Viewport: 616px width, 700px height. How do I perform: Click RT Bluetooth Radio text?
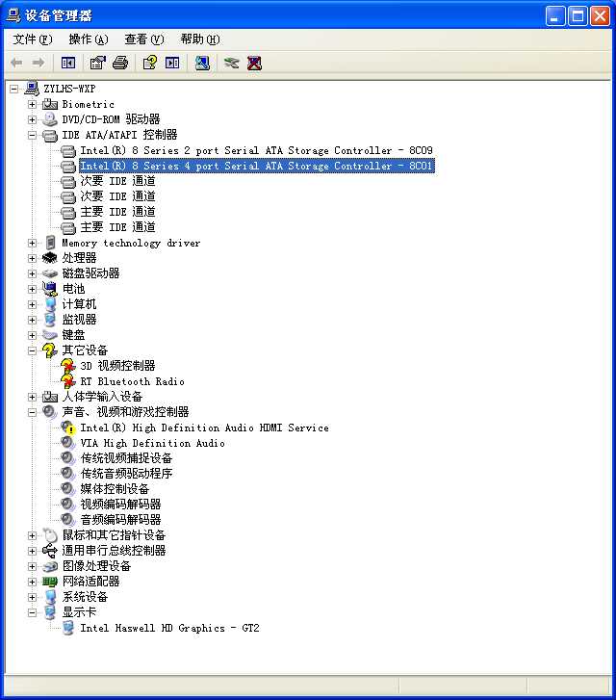click(x=132, y=381)
